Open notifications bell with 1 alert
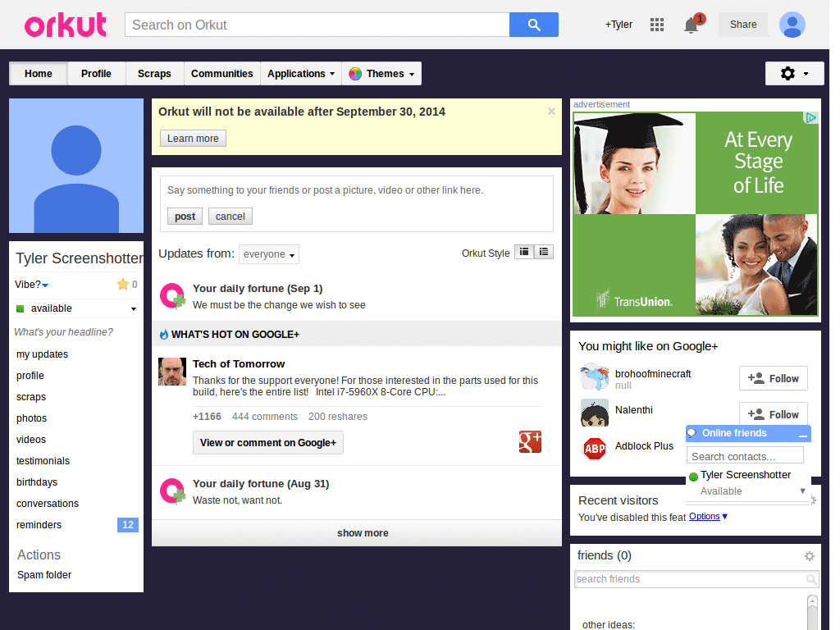This screenshot has width=840, height=630. 692,25
